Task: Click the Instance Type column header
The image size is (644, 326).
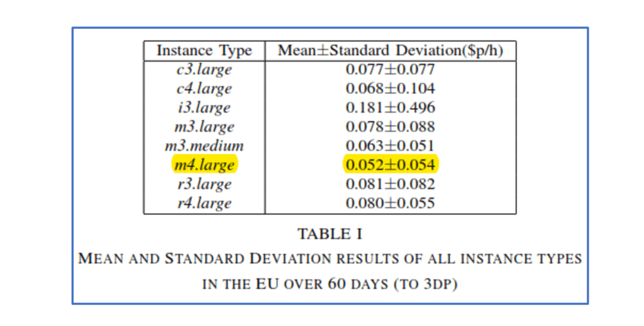Action: pyautogui.click(x=204, y=51)
